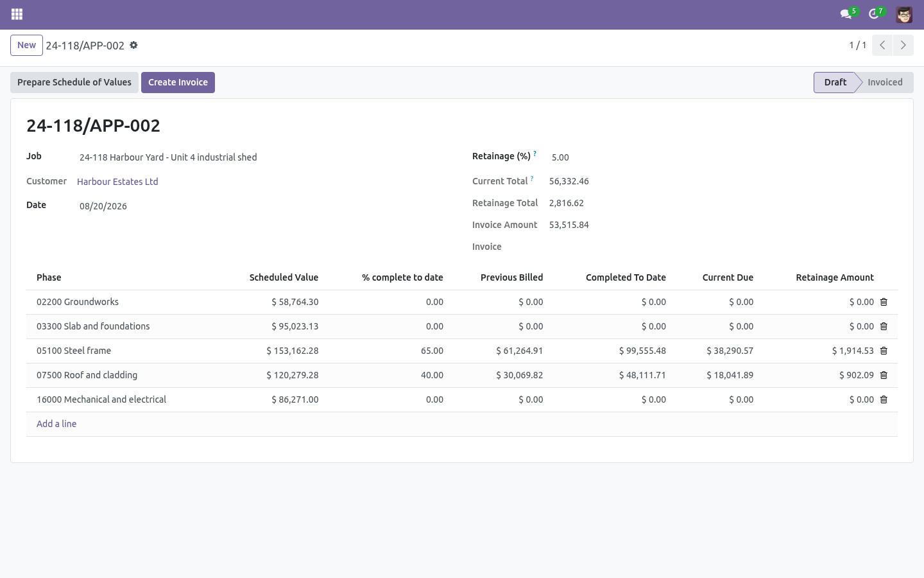
Task: Sort by Scheduled Value column header
Action: point(284,277)
